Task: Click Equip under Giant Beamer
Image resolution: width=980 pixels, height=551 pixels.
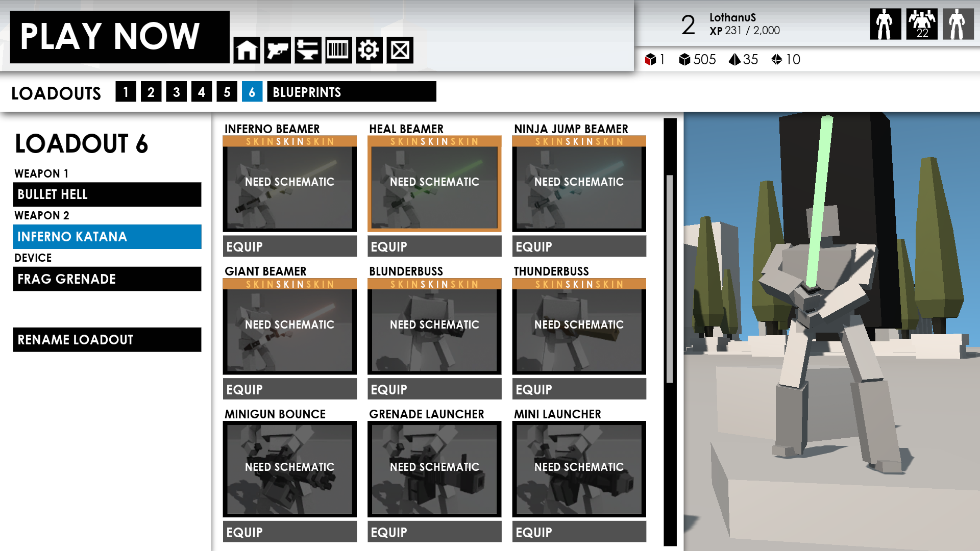Action: pos(289,389)
